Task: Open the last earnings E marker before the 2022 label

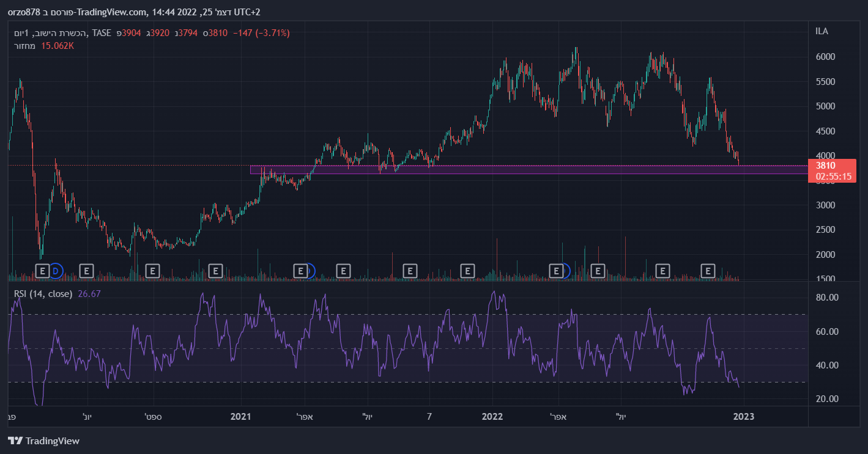Action: [467, 270]
